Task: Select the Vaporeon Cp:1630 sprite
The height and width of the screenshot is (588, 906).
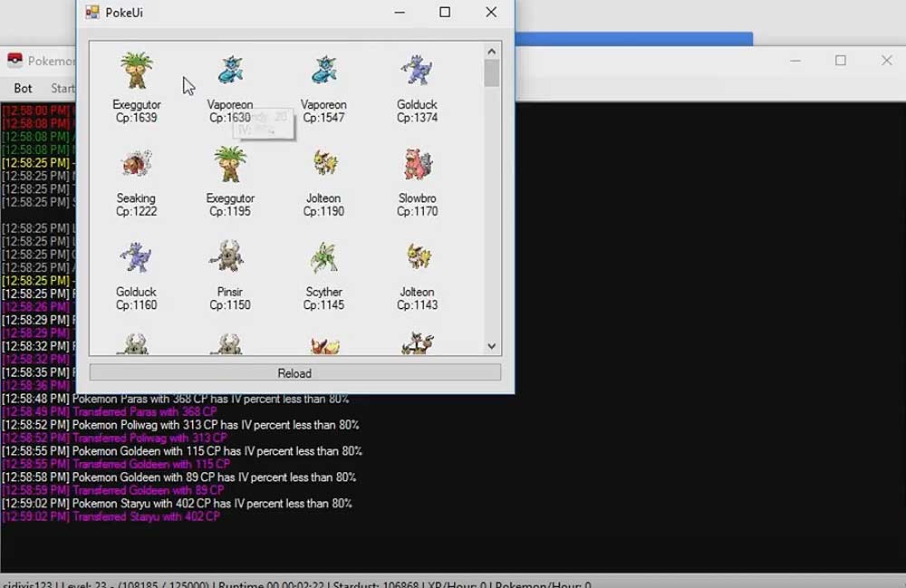Action: [230, 71]
